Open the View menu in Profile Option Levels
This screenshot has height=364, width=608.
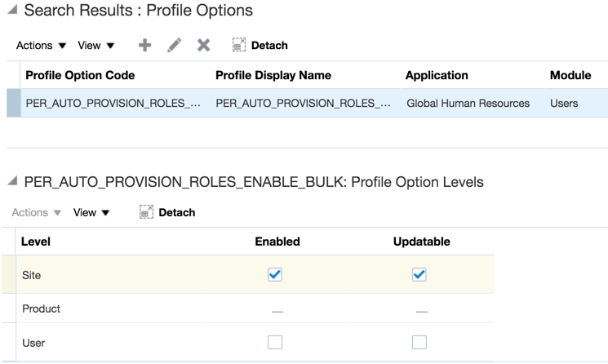pos(91,213)
